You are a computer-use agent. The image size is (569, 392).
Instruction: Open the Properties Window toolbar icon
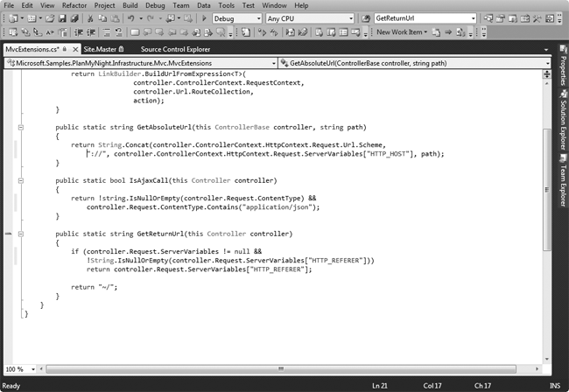coord(501,18)
